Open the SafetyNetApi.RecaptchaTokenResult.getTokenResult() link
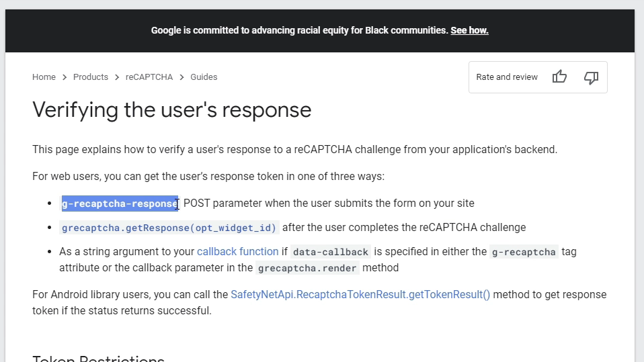The image size is (644, 362). pos(360,295)
